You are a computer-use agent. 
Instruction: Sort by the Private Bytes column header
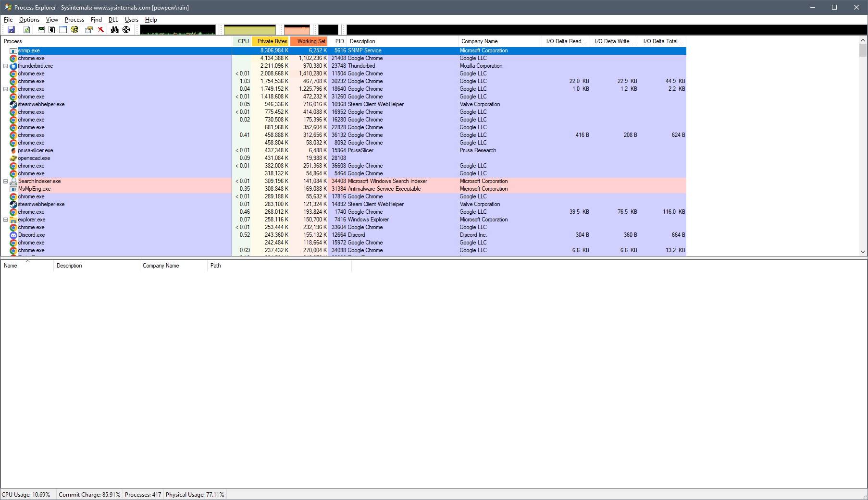click(x=271, y=41)
